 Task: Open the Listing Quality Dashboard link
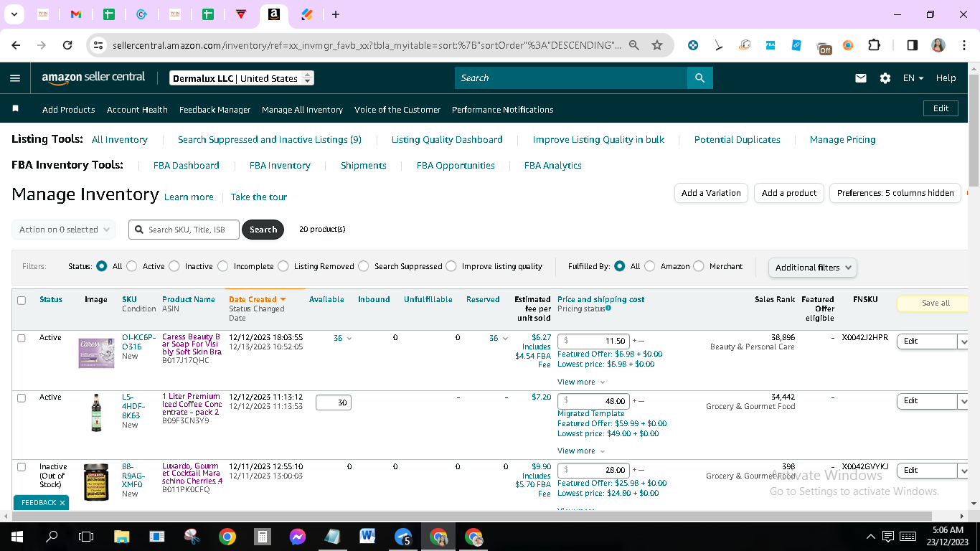coord(447,140)
